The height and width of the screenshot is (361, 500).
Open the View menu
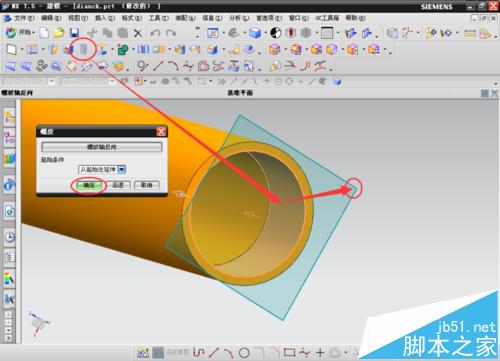pos(78,18)
